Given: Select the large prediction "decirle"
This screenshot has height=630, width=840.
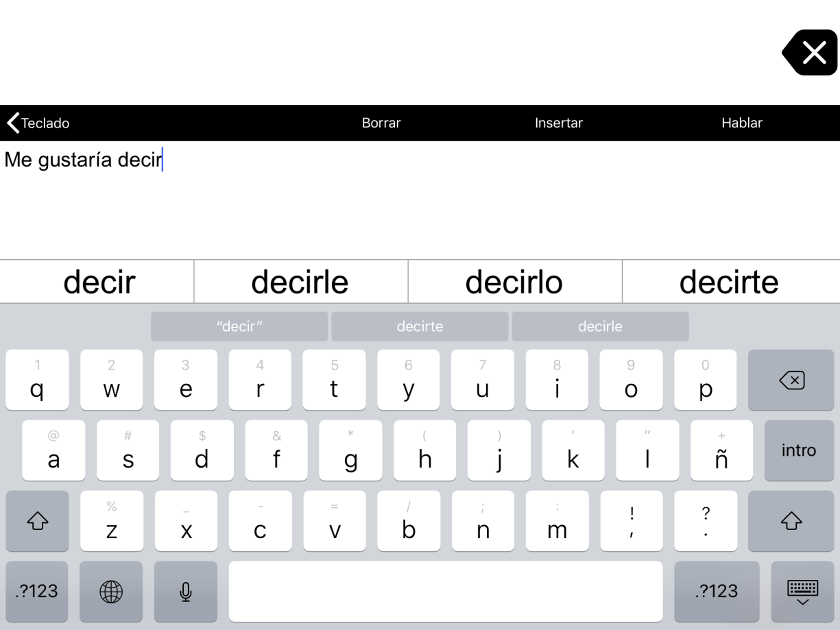Looking at the screenshot, I should tap(300, 282).
